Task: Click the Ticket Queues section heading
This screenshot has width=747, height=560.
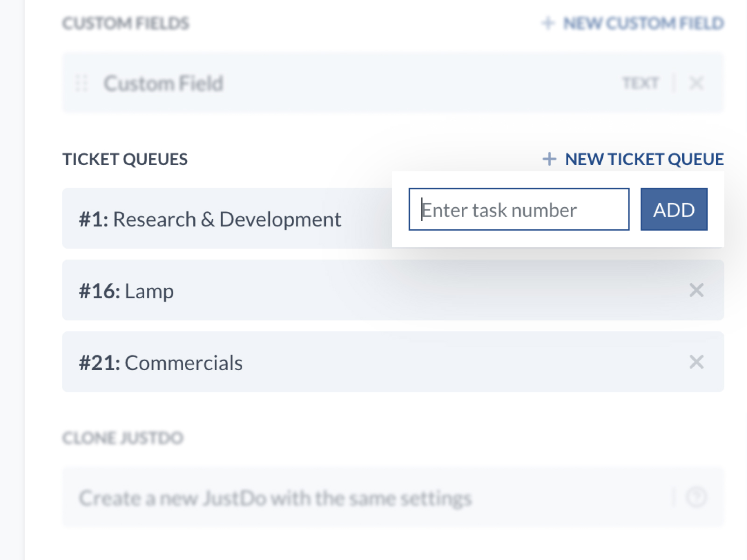Action: pyautogui.click(x=125, y=159)
